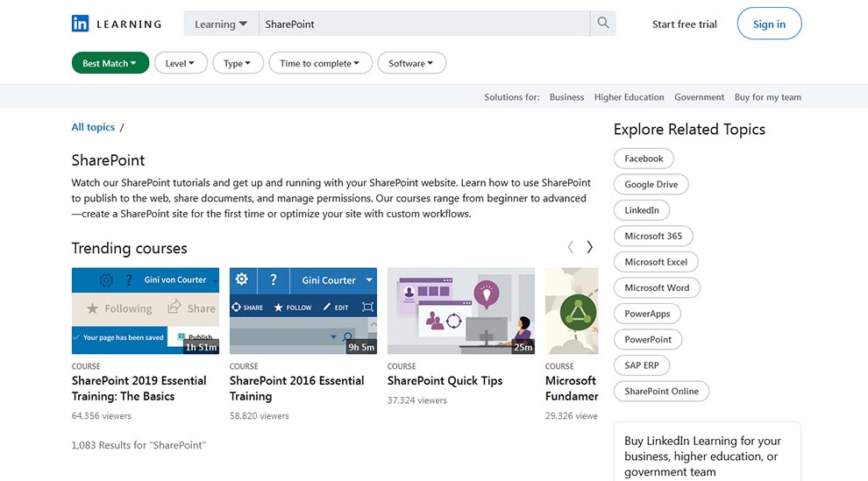Open the Best Match sort dropdown
The width and height of the screenshot is (868, 481).
(110, 63)
